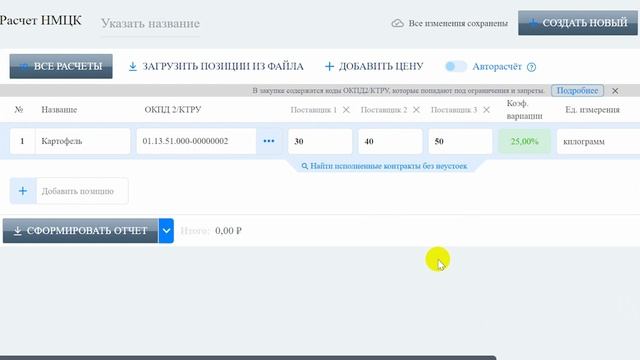The image size is (640, 360).
Task: Open the three-dots OKPD code picker
Action: coord(269,141)
